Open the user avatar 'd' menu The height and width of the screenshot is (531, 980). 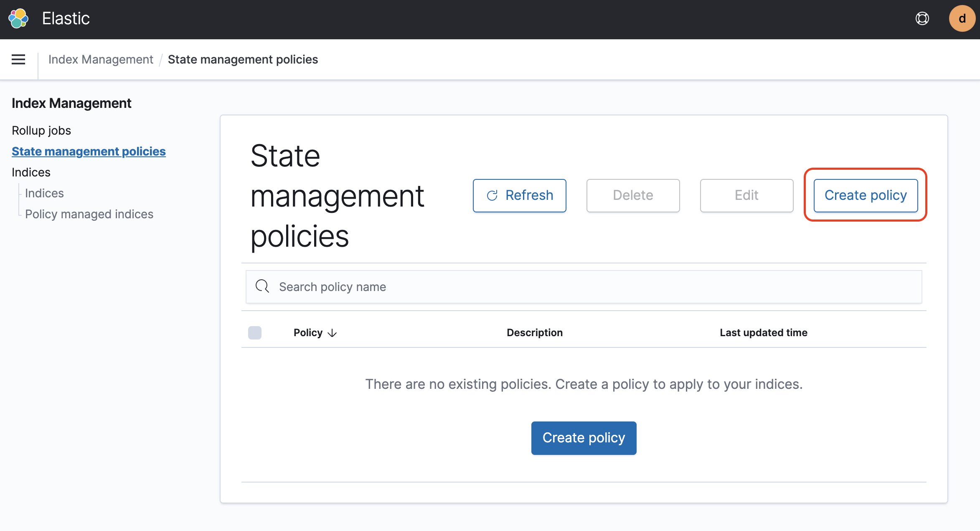point(962,19)
